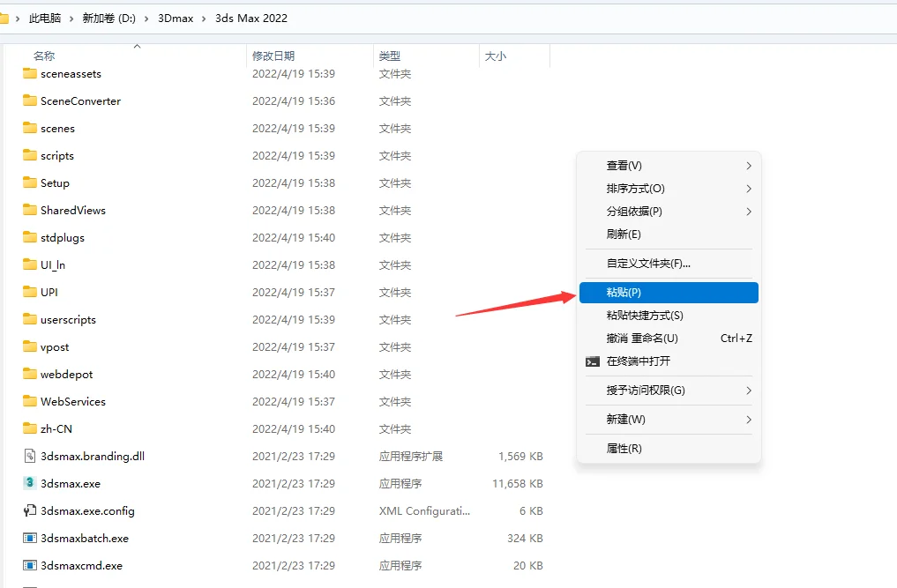Click the scenes folder icon
897x588 pixels.
click(x=30, y=128)
